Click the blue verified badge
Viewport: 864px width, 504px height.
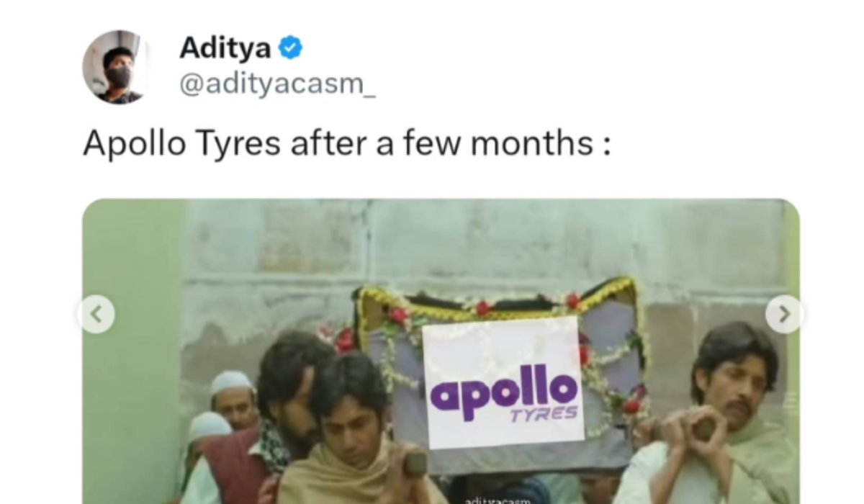click(x=290, y=49)
